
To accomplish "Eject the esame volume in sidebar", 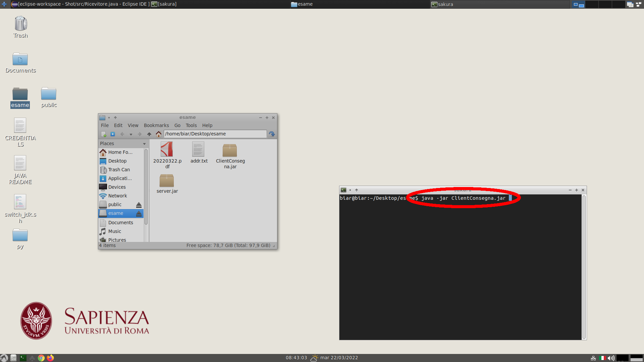I will [x=139, y=214].
